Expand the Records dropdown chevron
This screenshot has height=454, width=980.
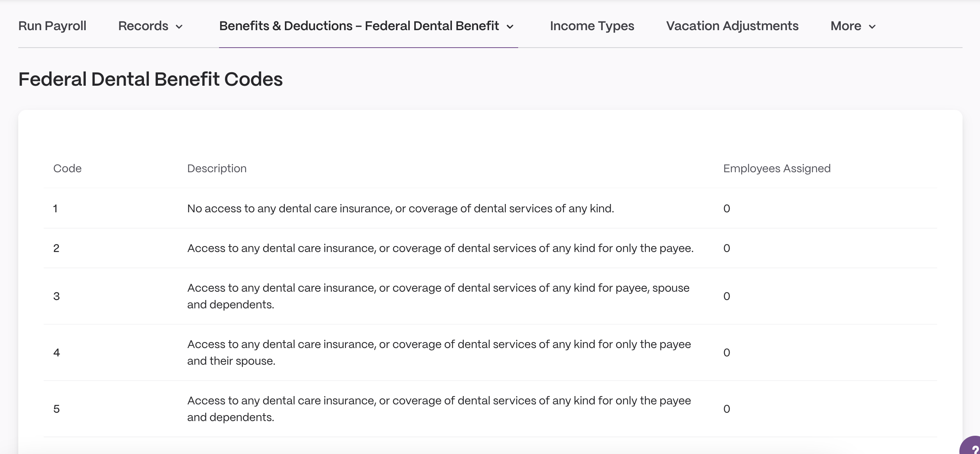pos(179,27)
